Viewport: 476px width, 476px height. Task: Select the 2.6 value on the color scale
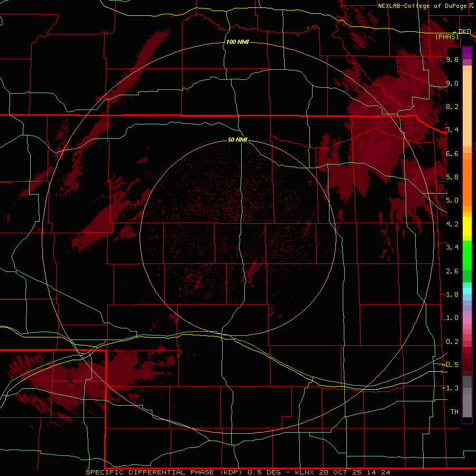(x=452, y=271)
